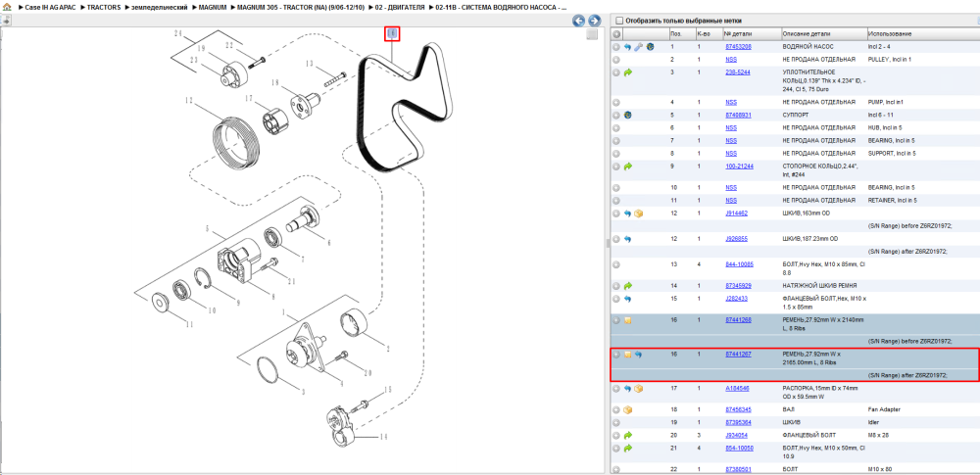Click the small square button in diagram corner
This screenshot has width=980, height=475.
point(592,35)
